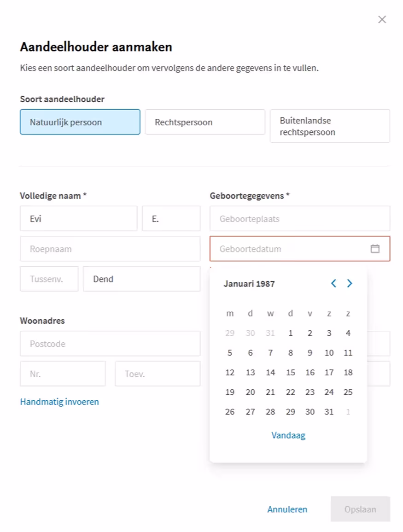This screenshot has width=403, height=532.
Task: Pick today's date via Vandaag link
Action: click(288, 435)
